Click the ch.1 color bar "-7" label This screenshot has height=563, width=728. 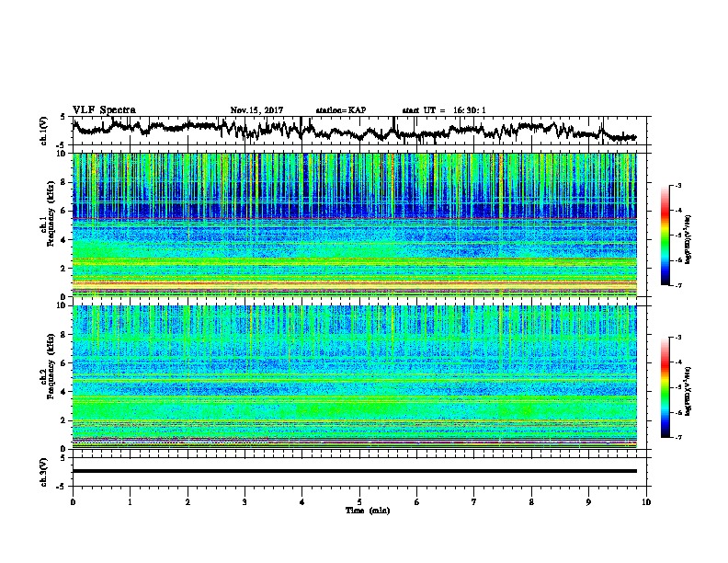tap(677, 285)
